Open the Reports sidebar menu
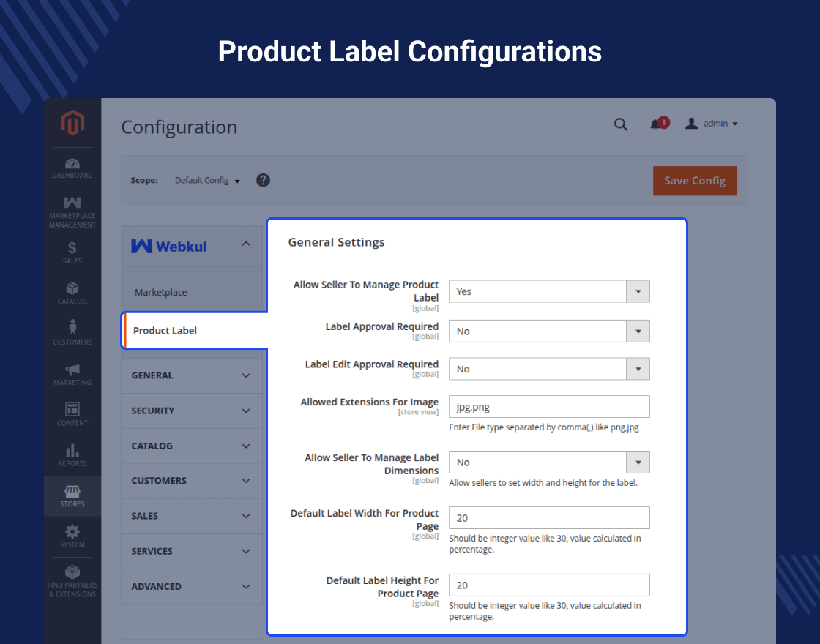This screenshot has height=644, width=820. click(72, 455)
